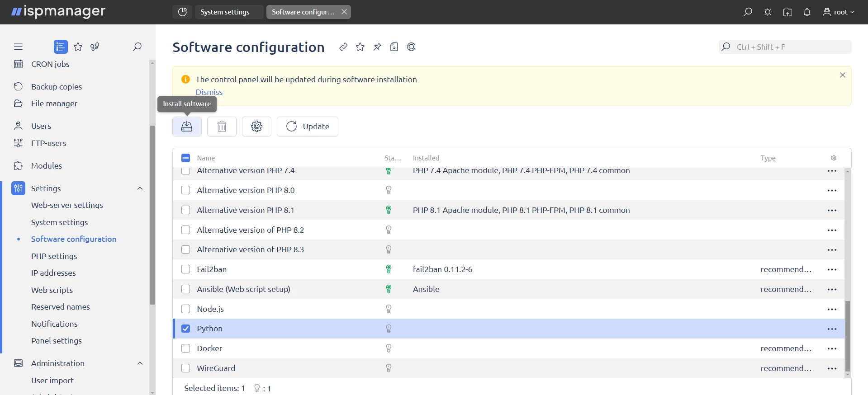Screen dimensions: 868x395
Task: Select the Fail2ban checkbox
Action: tap(185, 269)
